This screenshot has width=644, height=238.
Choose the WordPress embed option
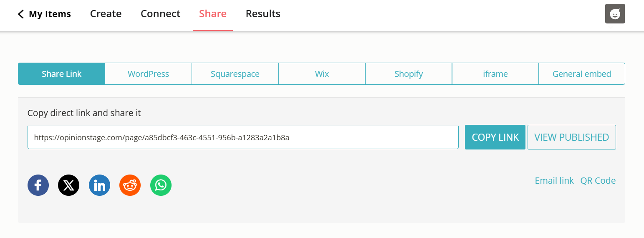pyautogui.click(x=148, y=74)
